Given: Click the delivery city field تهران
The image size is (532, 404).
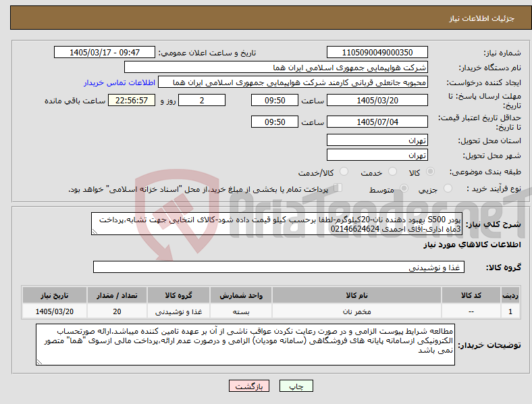Looking at the screenshot, I should tap(377, 155).
